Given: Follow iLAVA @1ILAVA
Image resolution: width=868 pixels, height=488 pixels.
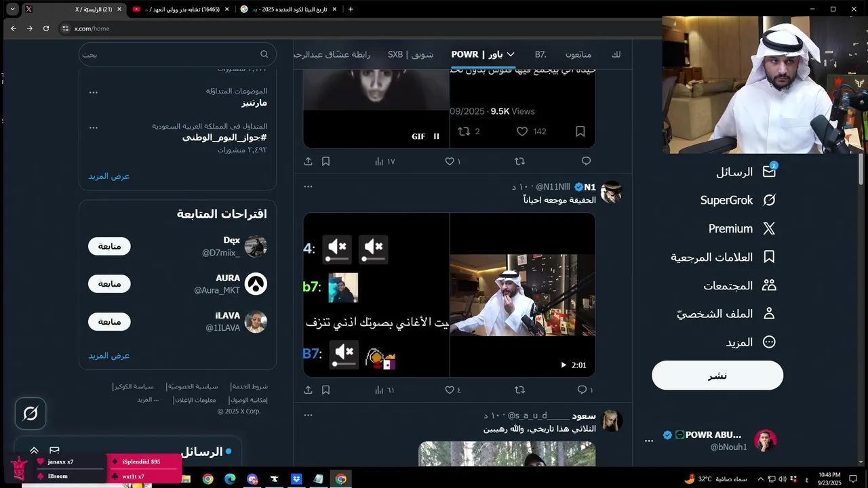Looking at the screenshot, I should point(109,322).
